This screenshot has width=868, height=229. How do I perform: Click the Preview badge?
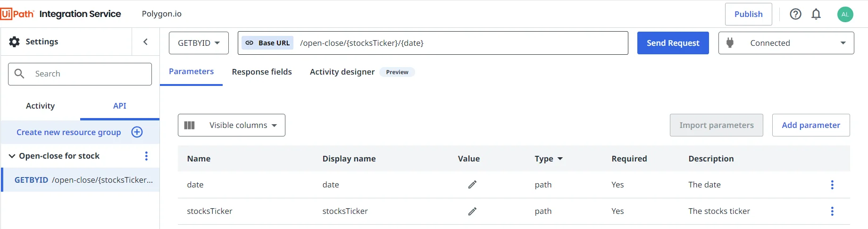(x=397, y=72)
